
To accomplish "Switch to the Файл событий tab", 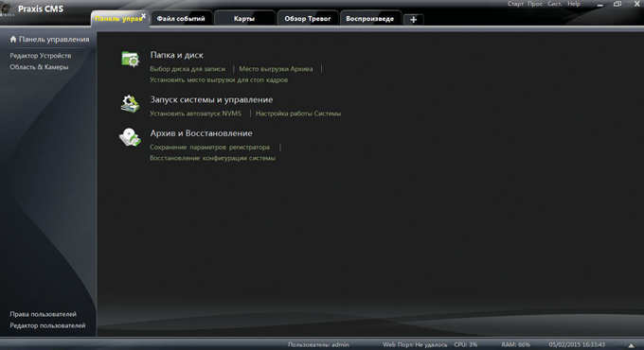I will (181, 19).
